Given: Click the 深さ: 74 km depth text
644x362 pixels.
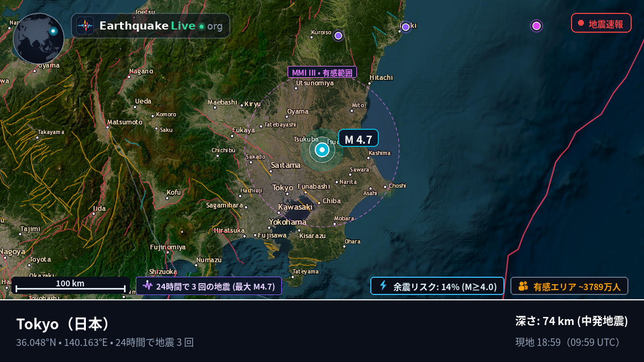Looking at the screenshot, I should [x=572, y=321].
